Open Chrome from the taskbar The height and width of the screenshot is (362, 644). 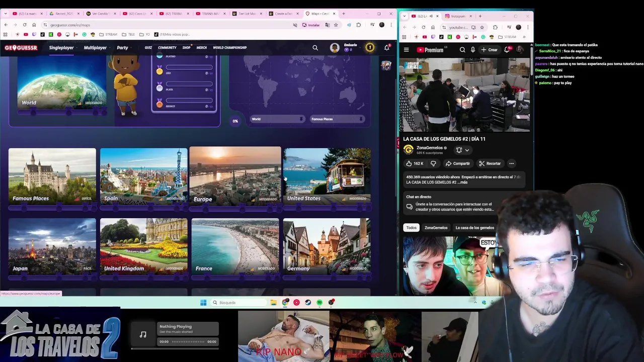(x=285, y=303)
